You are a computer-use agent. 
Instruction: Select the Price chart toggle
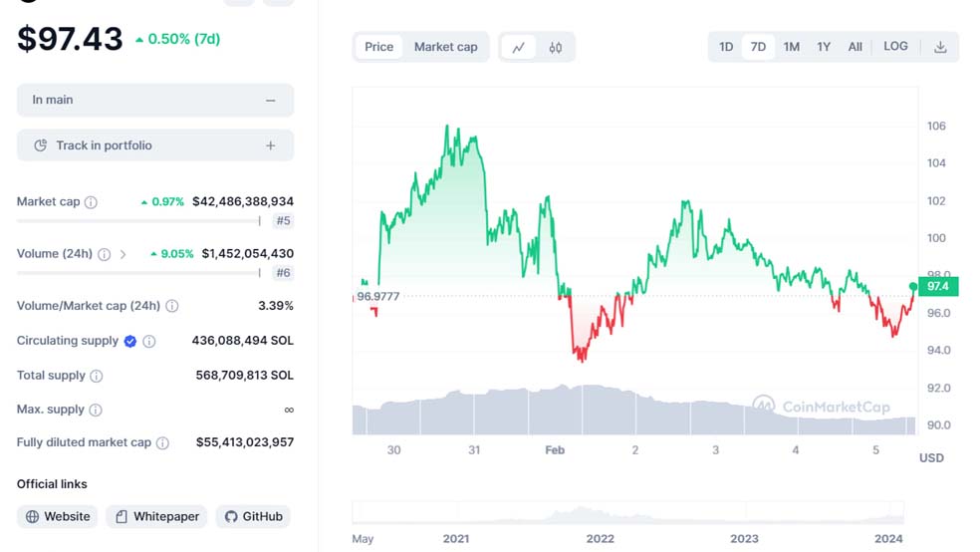(379, 47)
